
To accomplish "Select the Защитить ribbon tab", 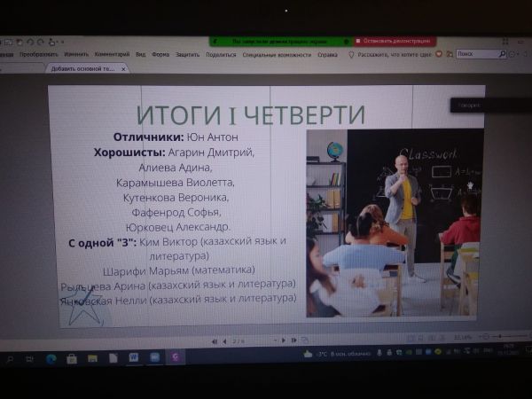I will [187, 54].
